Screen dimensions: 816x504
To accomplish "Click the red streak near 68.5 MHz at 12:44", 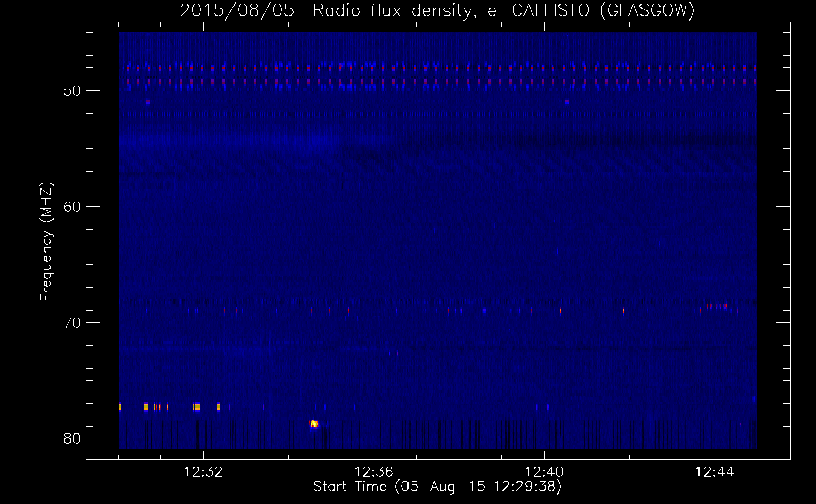I will pos(717,306).
